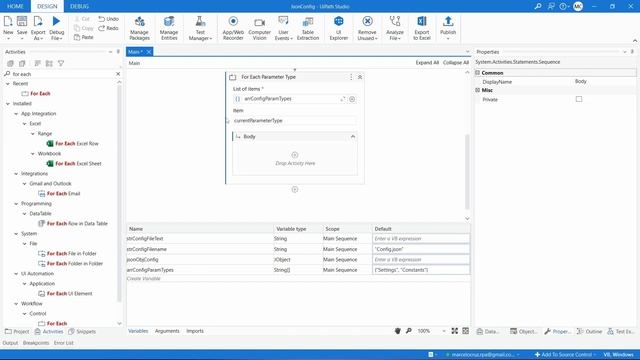Create a New project file
The width and height of the screenshot is (640, 360).
pyautogui.click(x=8, y=27)
